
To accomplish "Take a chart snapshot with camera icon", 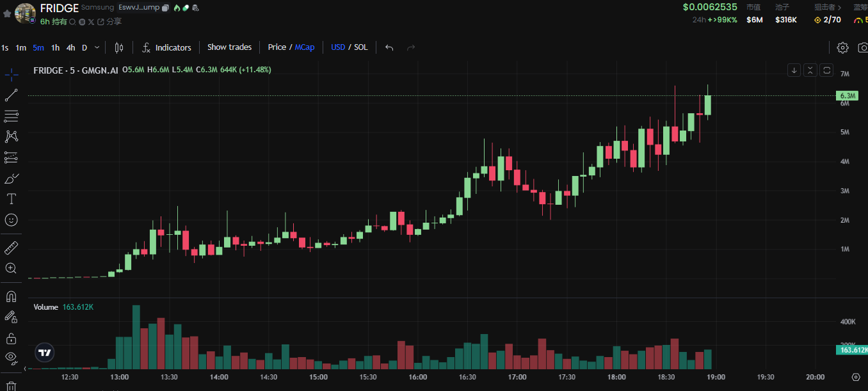I will point(862,47).
